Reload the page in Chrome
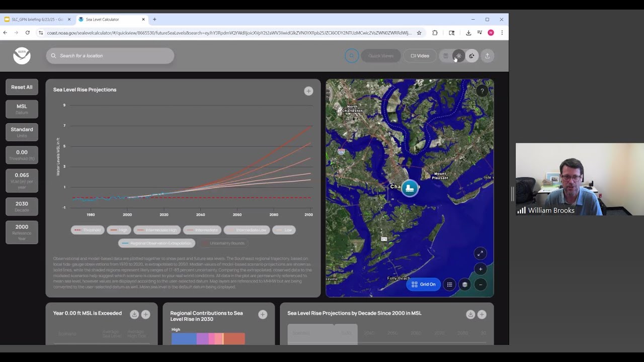 [x=28, y=33]
